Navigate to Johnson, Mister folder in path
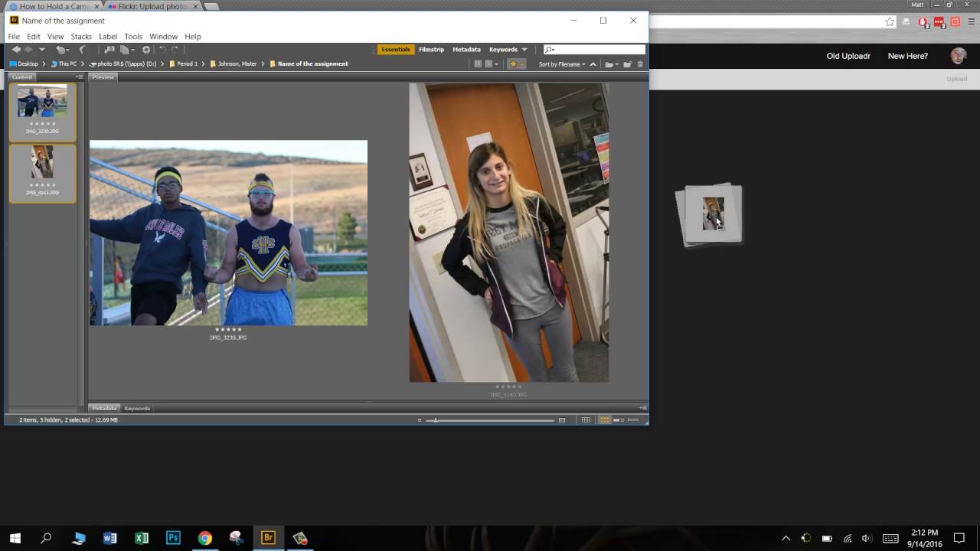 tap(234, 64)
